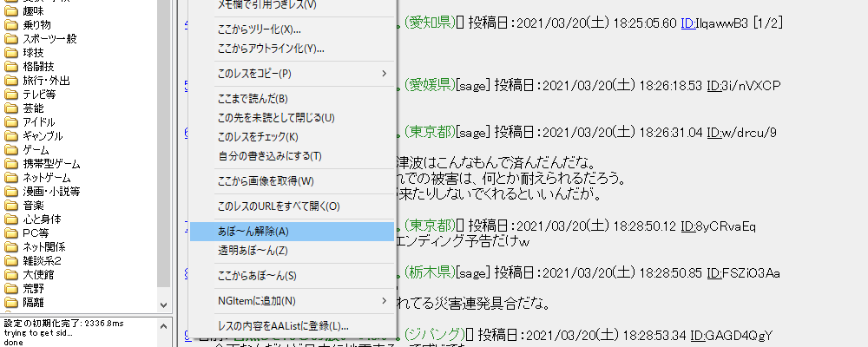
Task: Select the ネットゲーム board category
Action: pos(52,178)
